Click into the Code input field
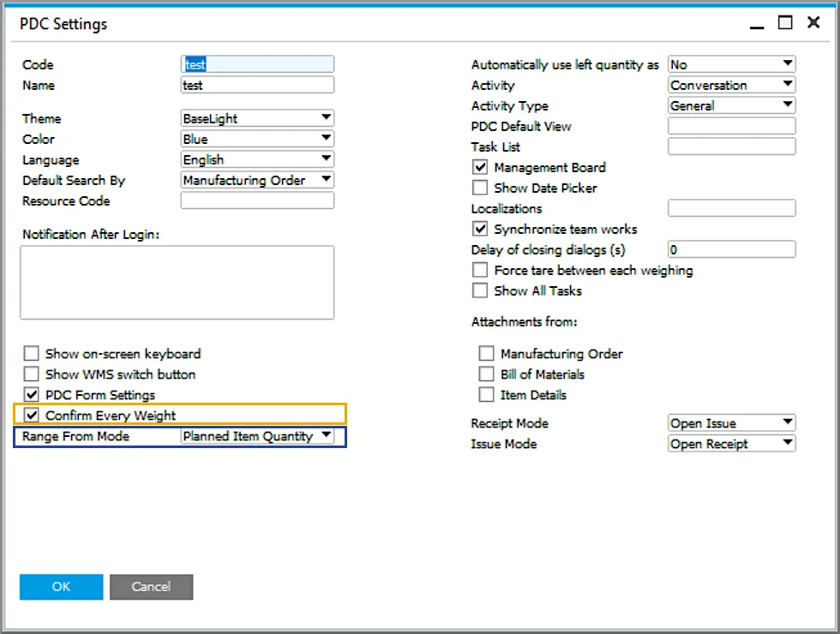 [257, 64]
